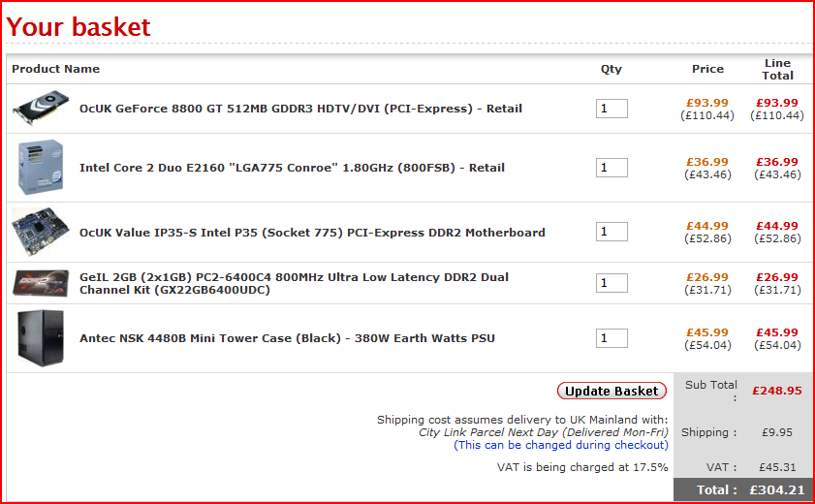This screenshot has width=815, height=504.
Task: Click the Shipping cost £9.95
Action: pyautogui.click(x=777, y=432)
